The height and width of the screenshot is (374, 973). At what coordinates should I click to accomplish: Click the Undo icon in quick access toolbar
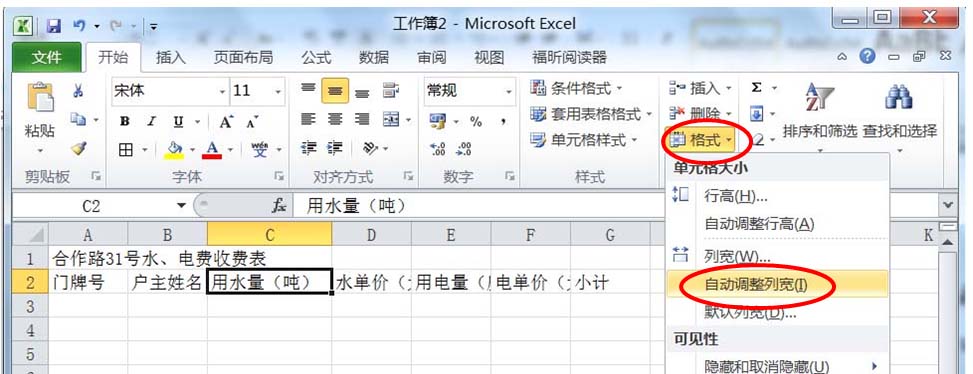click(79, 26)
